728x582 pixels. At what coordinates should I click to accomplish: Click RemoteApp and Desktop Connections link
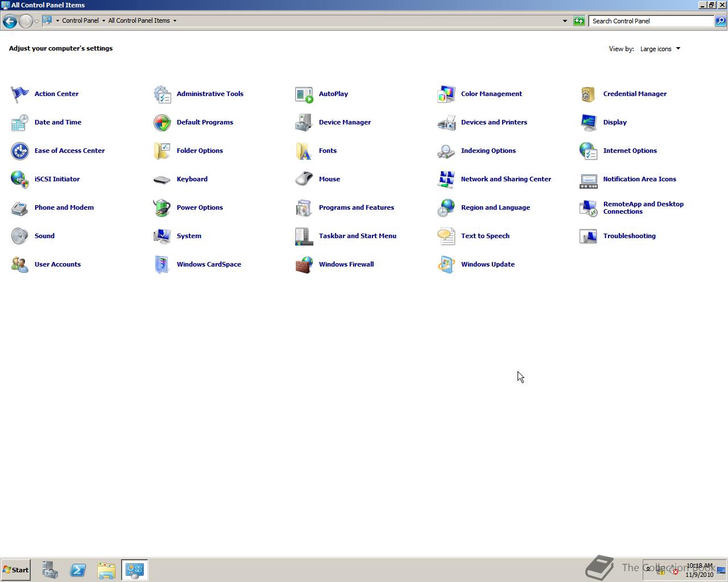(643, 207)
